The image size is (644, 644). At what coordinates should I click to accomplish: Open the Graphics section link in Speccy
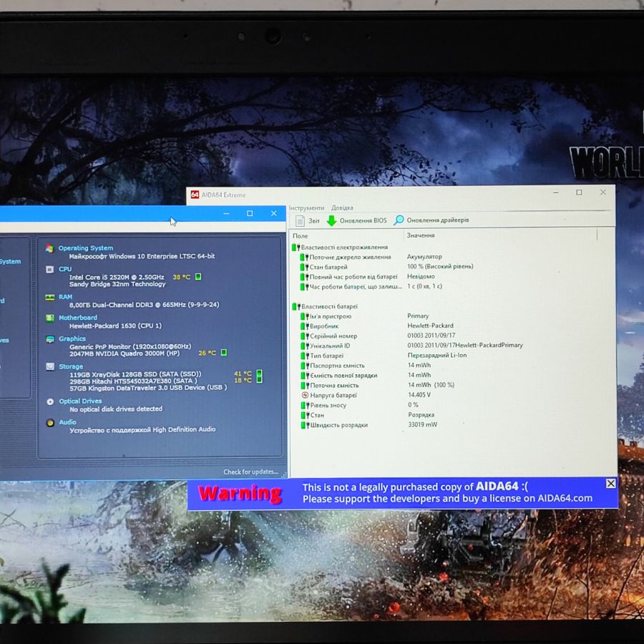click(x=72, y=338)
